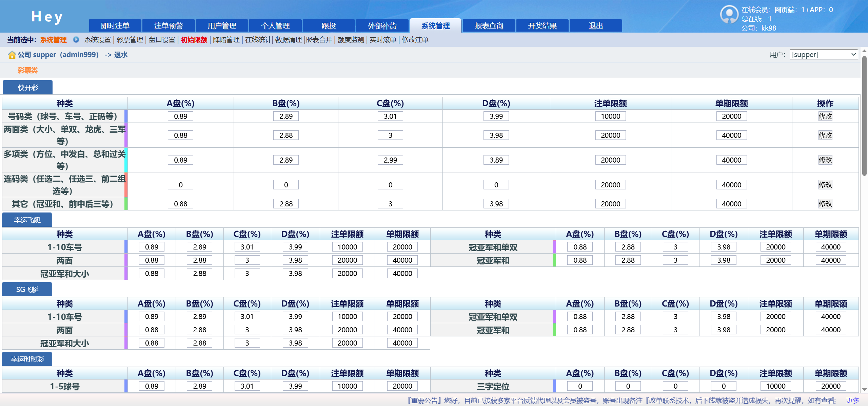Click the blue arrow icon after 系统管理

76,40
